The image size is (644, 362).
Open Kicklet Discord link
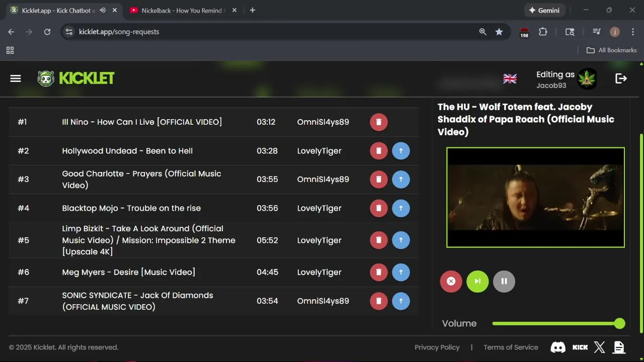click(x=558, y=347)
